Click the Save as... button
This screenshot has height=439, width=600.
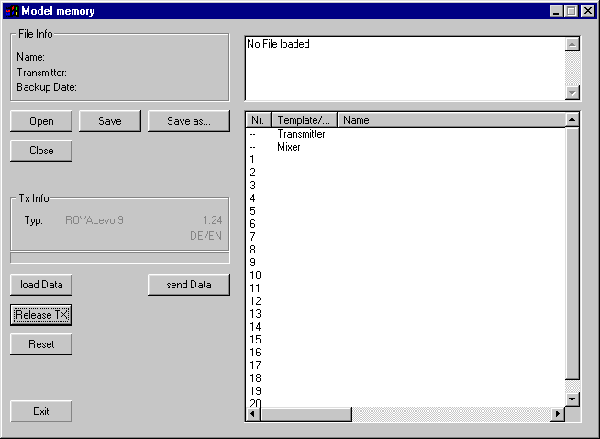tap(188, 121)
